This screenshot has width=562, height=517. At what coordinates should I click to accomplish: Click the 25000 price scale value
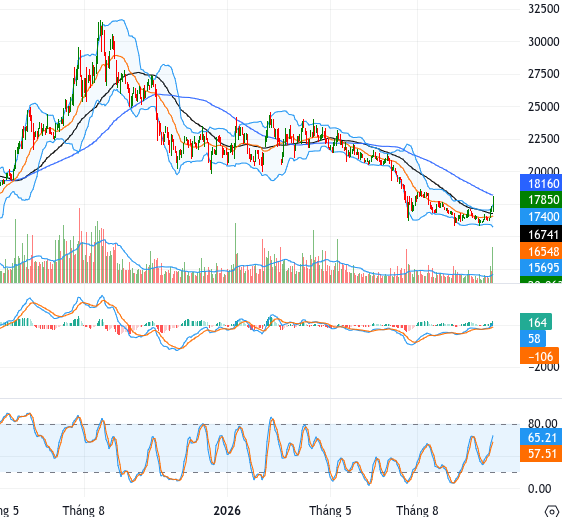pos(543,106)
